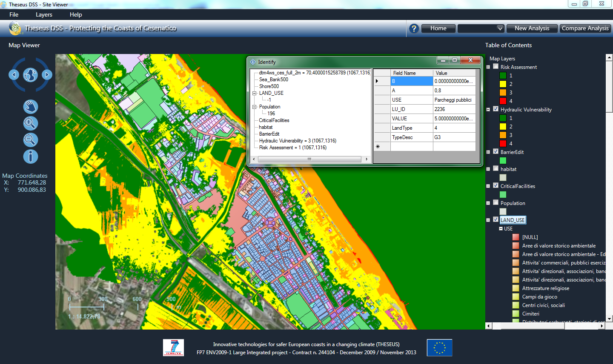Select the Zoom Out magnifier tool
Viewport: 613px width, 364px height.
tap(30, 140)
